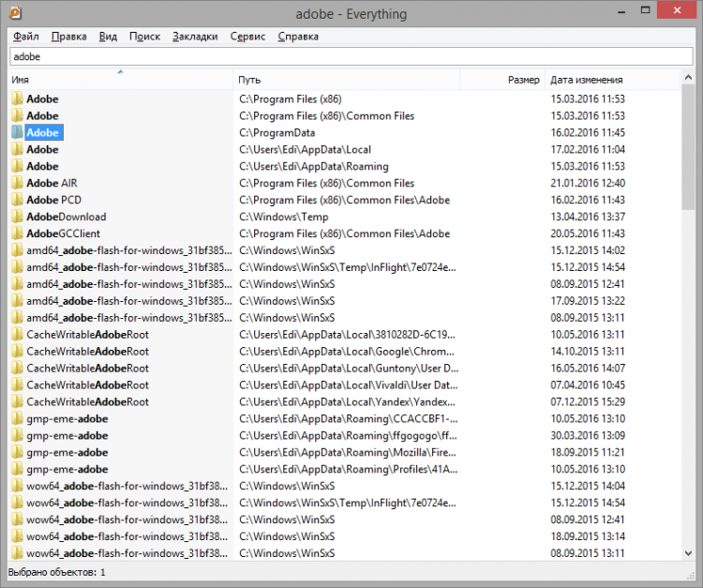Select the AdobeDownload row name

click(x=67, y=217)
